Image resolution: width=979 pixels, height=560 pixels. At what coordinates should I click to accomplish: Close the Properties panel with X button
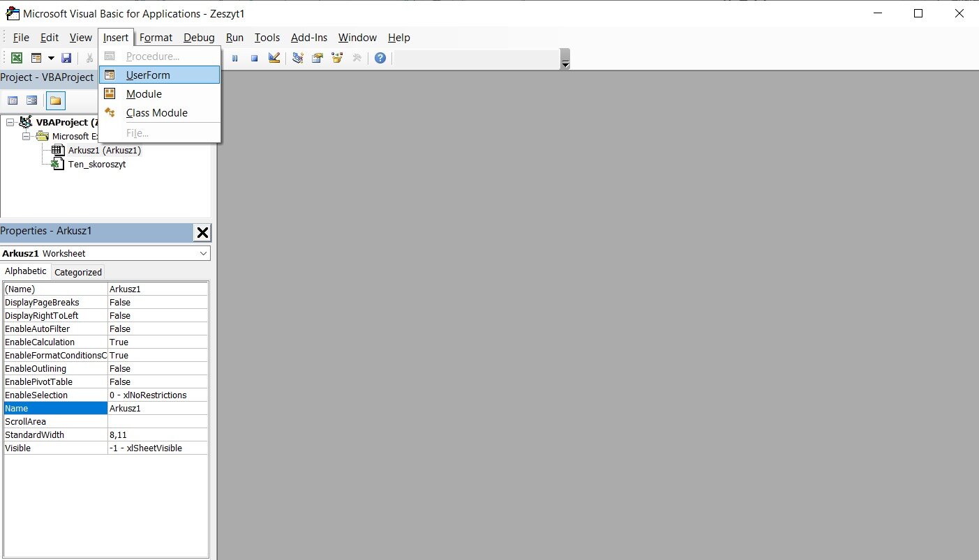[202, 233]
